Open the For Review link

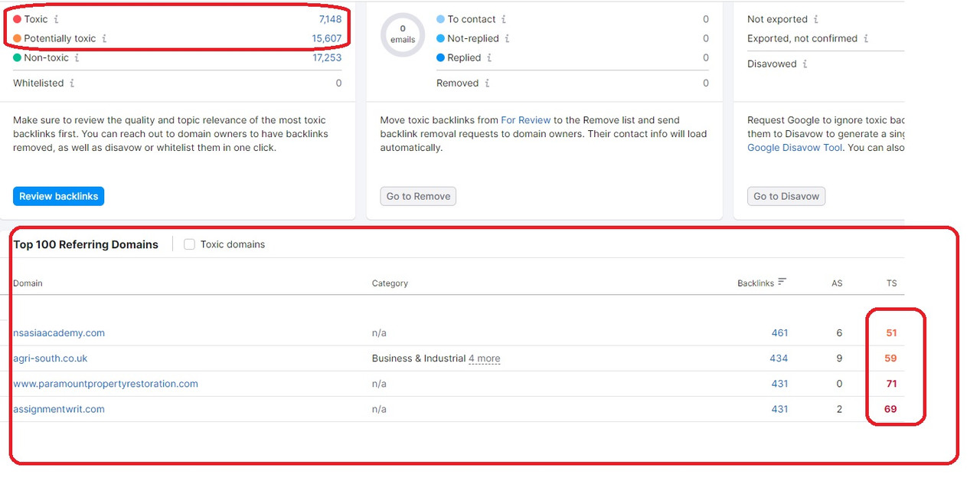[526, 120]
